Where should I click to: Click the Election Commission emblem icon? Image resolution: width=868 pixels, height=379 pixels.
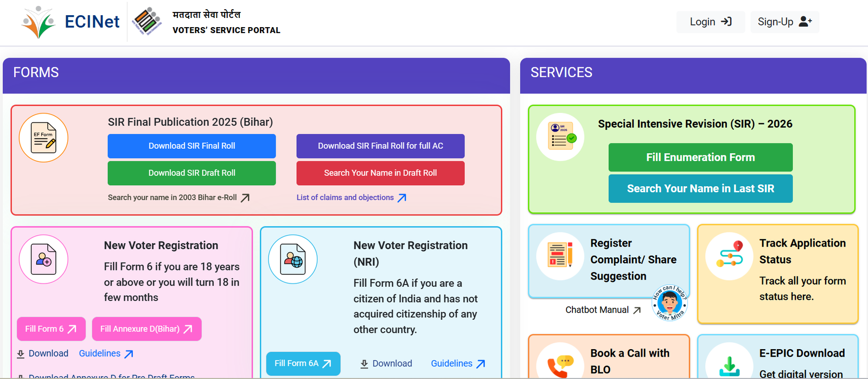(x=148, y=22)
